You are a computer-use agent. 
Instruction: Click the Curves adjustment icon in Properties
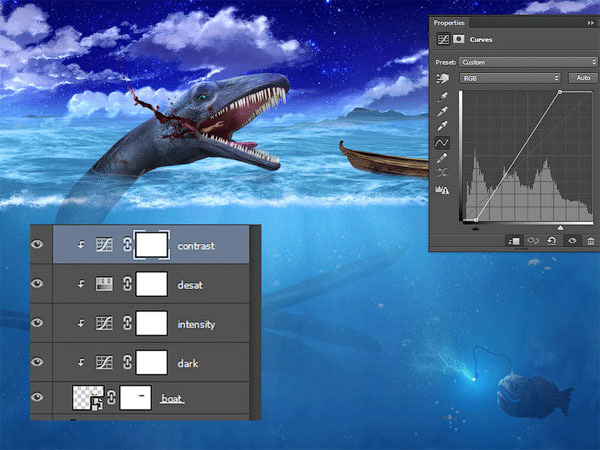[443, 39]
